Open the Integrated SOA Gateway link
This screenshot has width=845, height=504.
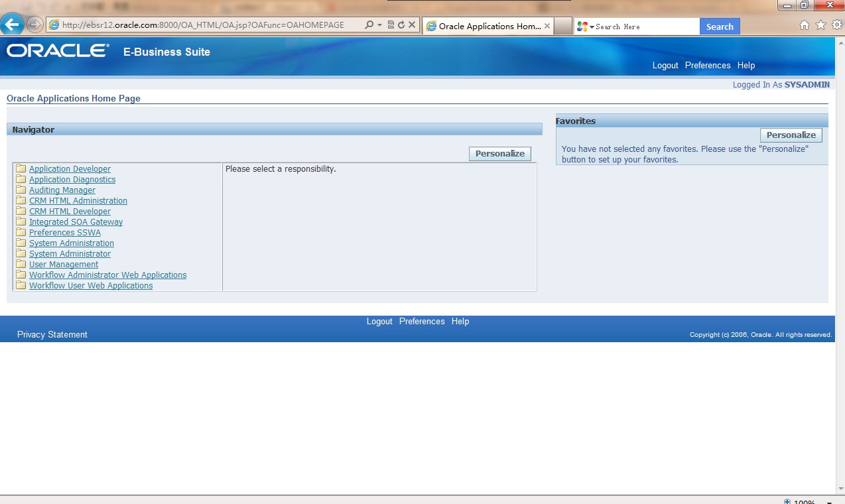[76, 222]
